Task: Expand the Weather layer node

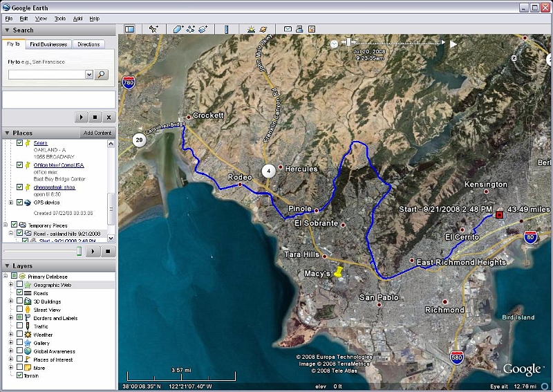Action: [11, 334]
